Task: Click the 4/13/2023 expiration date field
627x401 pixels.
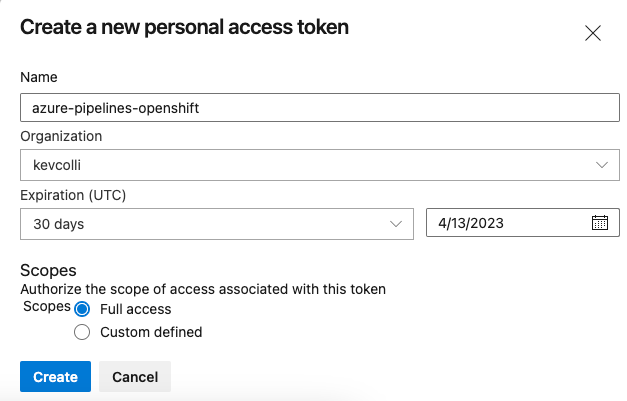Action: (505, 223)
